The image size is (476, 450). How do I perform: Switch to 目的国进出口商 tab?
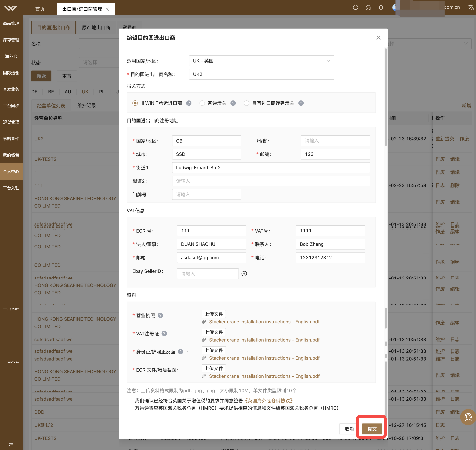[x=53, y=28]
